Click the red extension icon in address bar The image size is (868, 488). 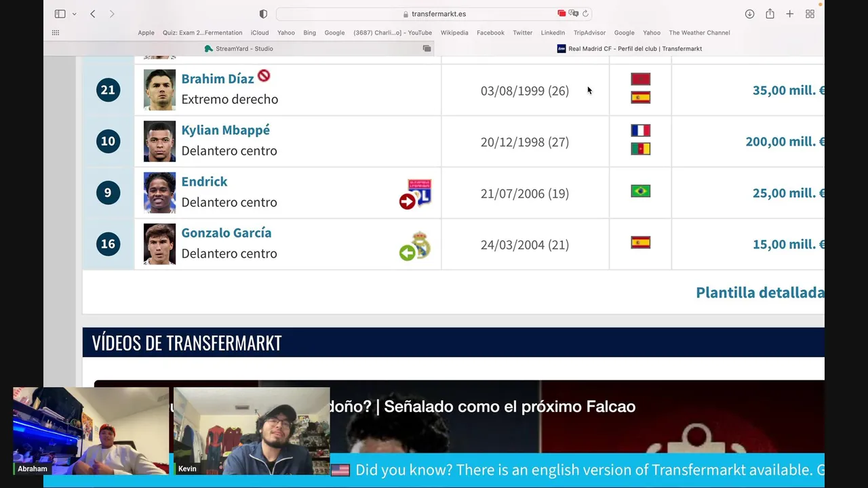pyautogui.click(x=561, y=14)
